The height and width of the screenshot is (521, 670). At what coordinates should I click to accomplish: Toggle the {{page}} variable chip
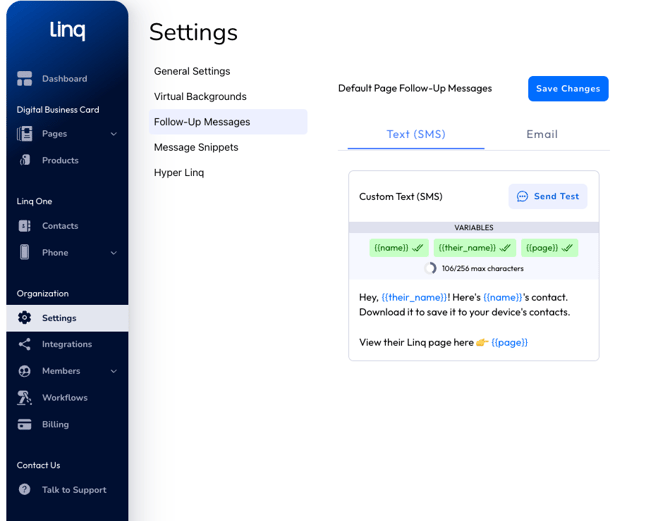[x=549, y=248]
